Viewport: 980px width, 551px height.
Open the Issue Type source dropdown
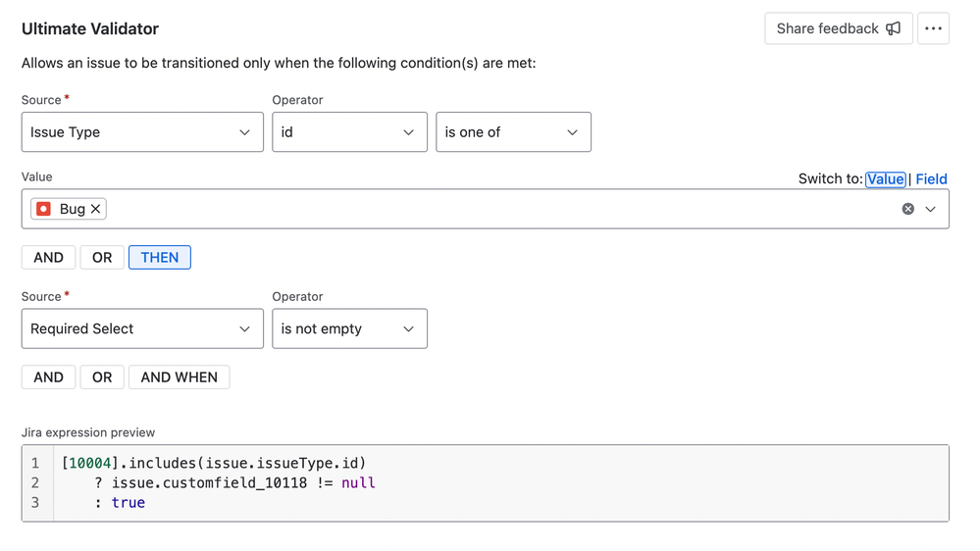tap(142, 132)
